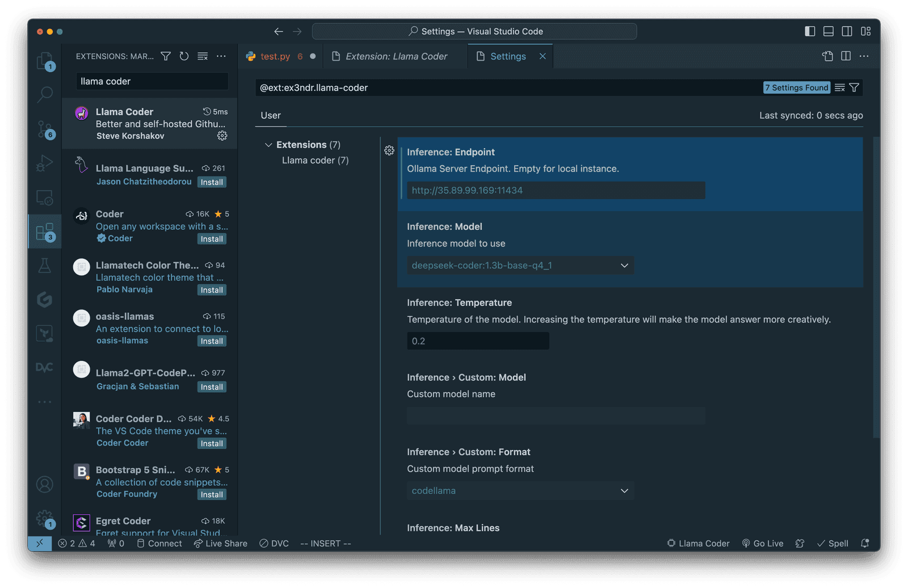Install the Coder extension
Screen dimensions: 908x588
coord(212,239)
